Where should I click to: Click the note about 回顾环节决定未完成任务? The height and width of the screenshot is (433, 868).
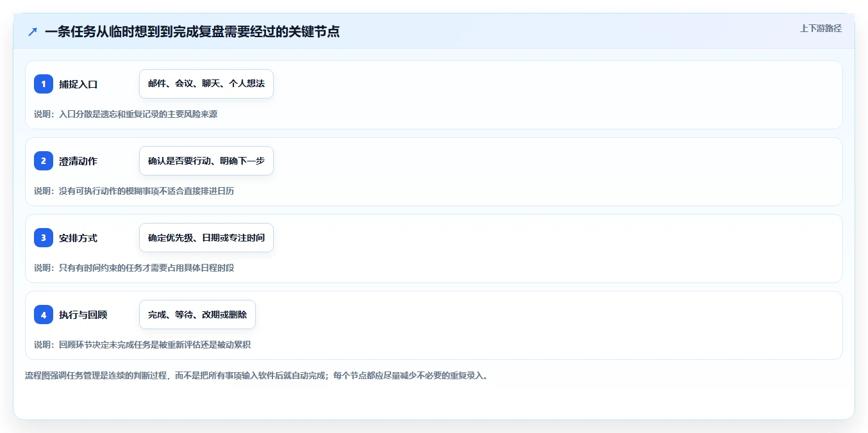(x=142, y=345)
